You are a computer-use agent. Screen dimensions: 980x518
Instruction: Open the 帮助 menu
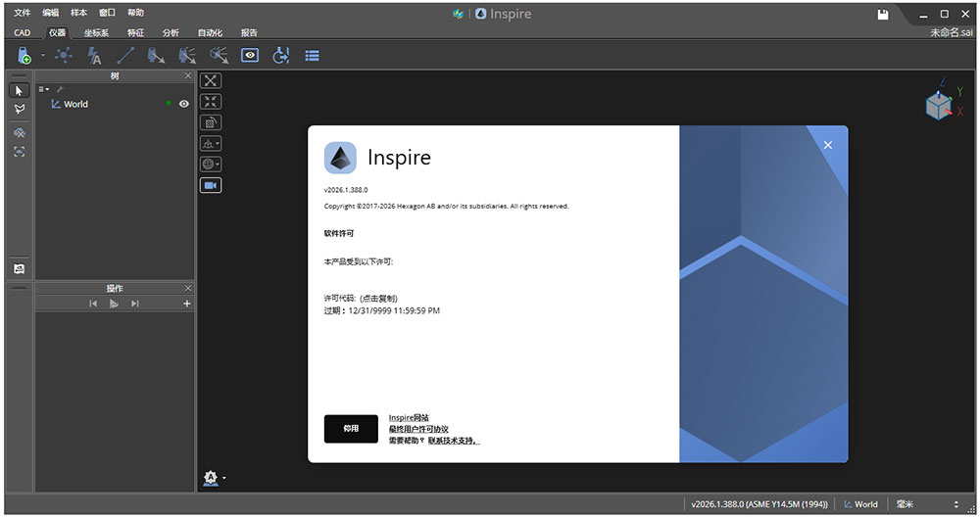point(135,13)
